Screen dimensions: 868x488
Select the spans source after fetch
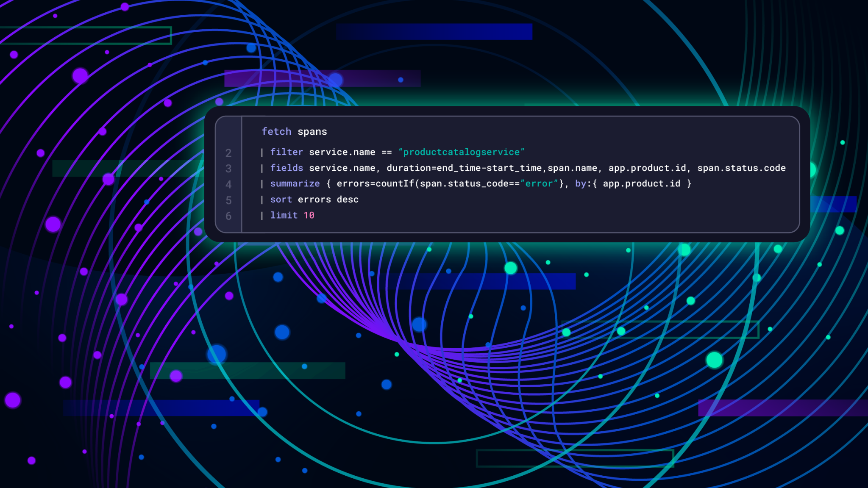pos(313,131)
